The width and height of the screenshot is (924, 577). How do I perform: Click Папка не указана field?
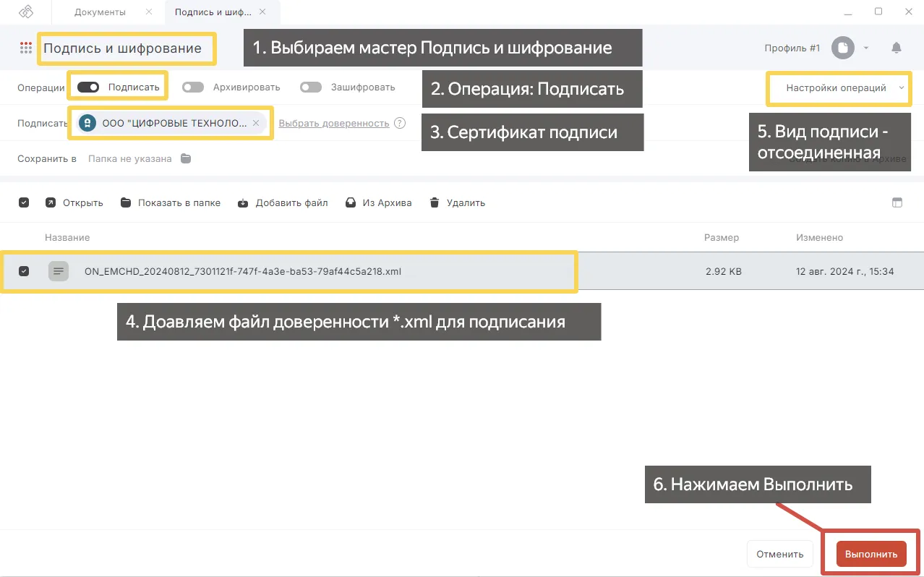(x=130, y=158)
